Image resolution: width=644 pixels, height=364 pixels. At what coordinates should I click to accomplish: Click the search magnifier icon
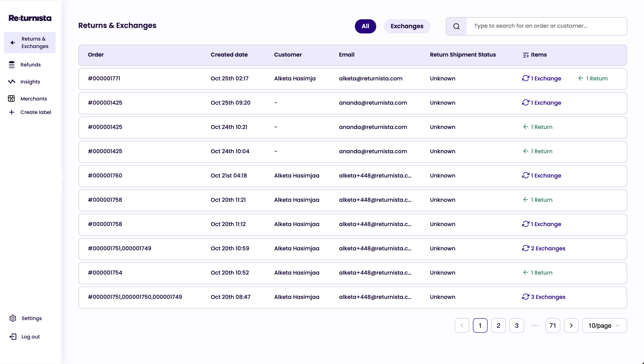point(456,26)
